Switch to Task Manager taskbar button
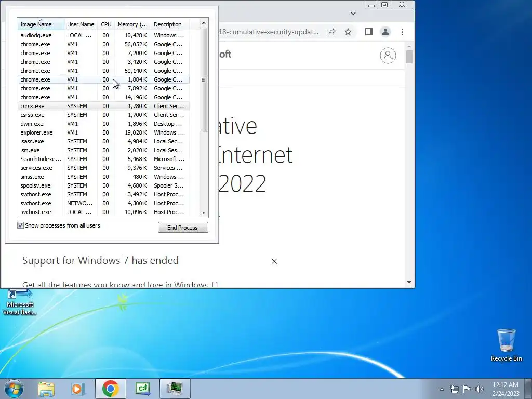 tap(175, 389)
